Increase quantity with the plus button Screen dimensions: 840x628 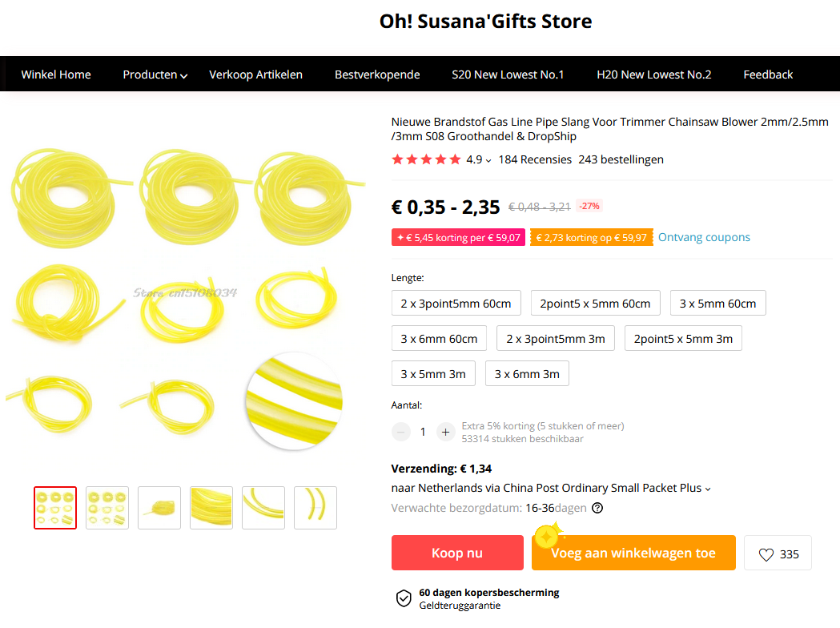[x=445, y=432]
